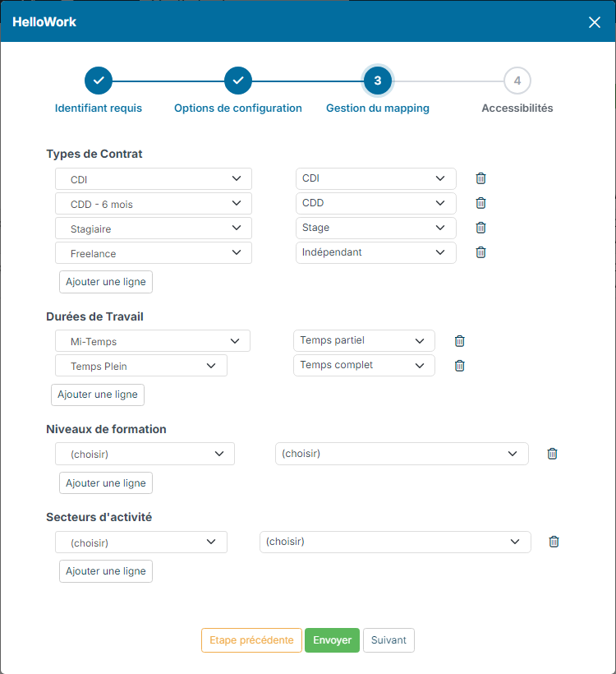Open the Options de configuration step
Viewport: 616px width, 674px height.
pos(238,108)
